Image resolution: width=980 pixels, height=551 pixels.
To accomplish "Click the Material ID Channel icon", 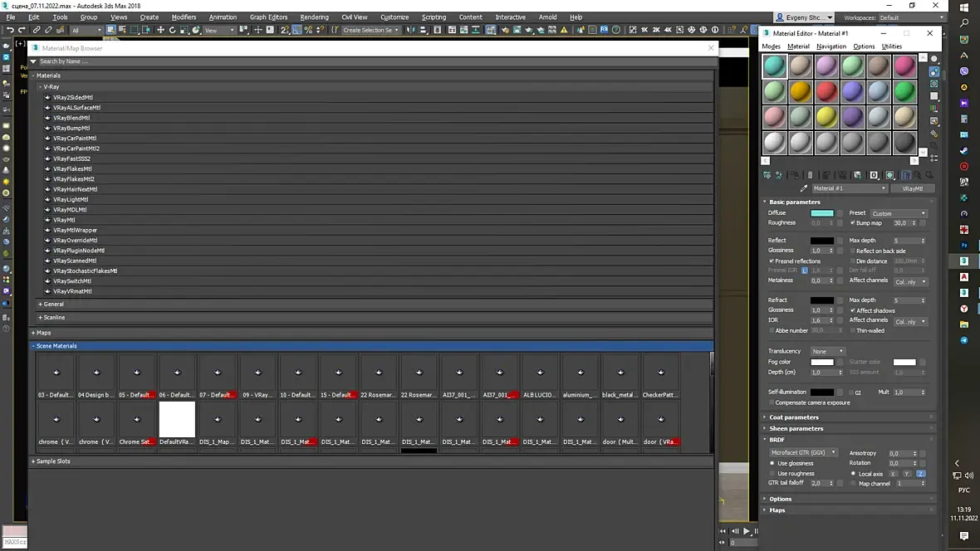I will 874,176.
